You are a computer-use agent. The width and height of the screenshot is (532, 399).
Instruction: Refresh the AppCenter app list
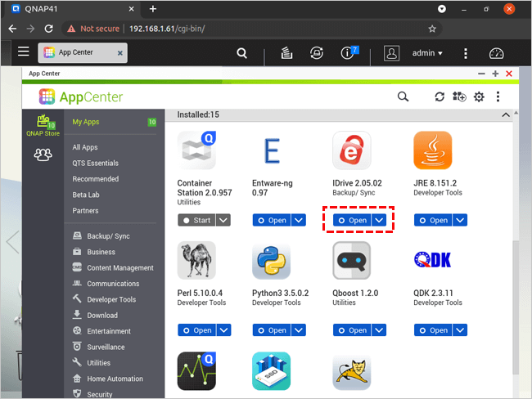[x=440, y=97]
